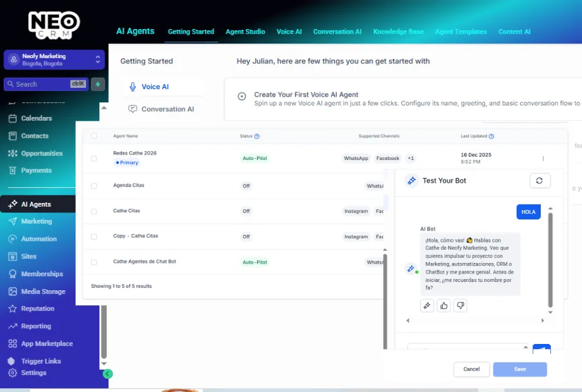Image resolution: width=582 pixels, height=392 pixels.
Task: Click the Search input in the sidebar
Action: coord(46,84)
